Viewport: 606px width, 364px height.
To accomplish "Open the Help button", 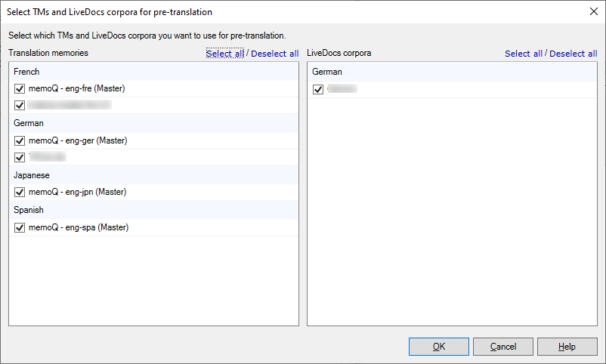I will coord(567,347).
